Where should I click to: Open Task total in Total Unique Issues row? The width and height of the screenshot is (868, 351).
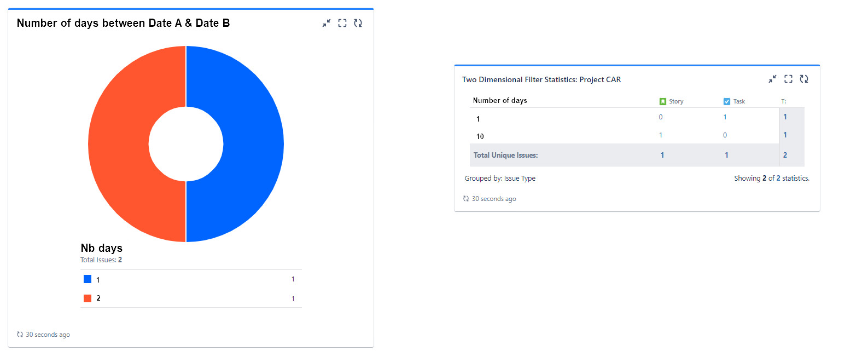(726, 155)
